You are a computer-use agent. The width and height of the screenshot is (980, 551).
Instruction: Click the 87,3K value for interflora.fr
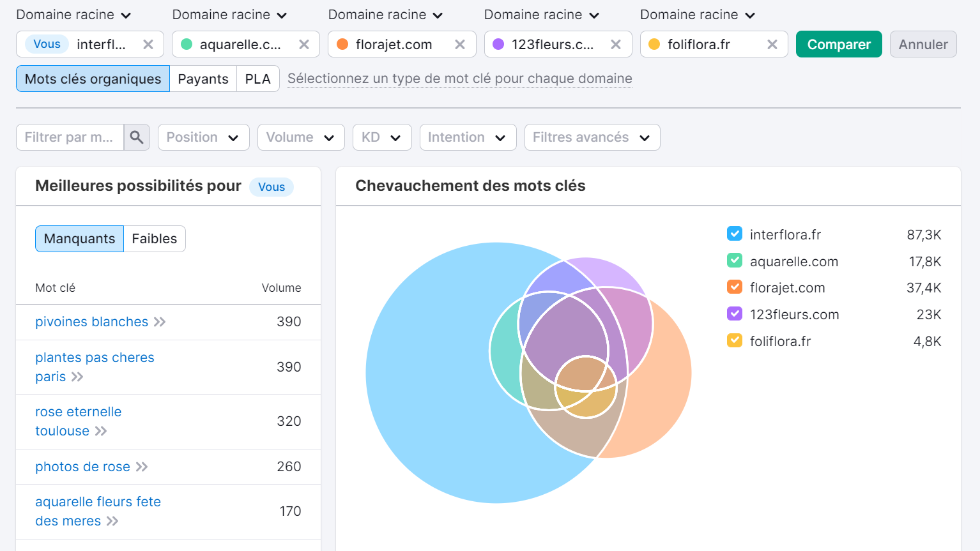point(924,234)
